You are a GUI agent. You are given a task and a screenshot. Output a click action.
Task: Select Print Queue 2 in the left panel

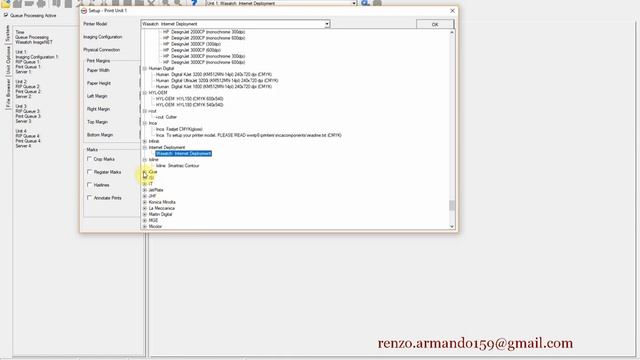[28, 91]
